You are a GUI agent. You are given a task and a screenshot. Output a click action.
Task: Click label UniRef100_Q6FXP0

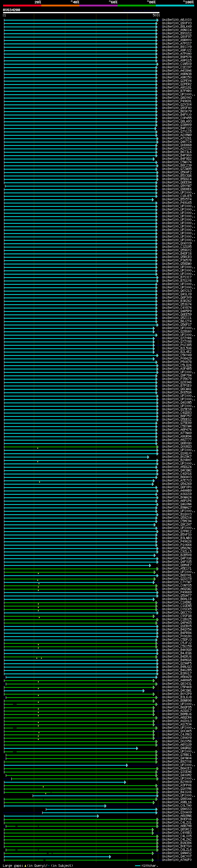pyautogui.click(x=176, y=487)
